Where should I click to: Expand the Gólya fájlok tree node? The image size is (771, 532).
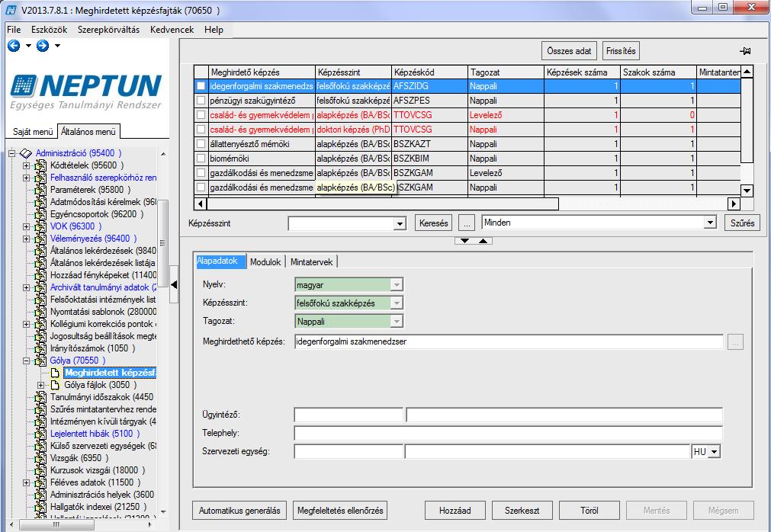pos(41,385)
